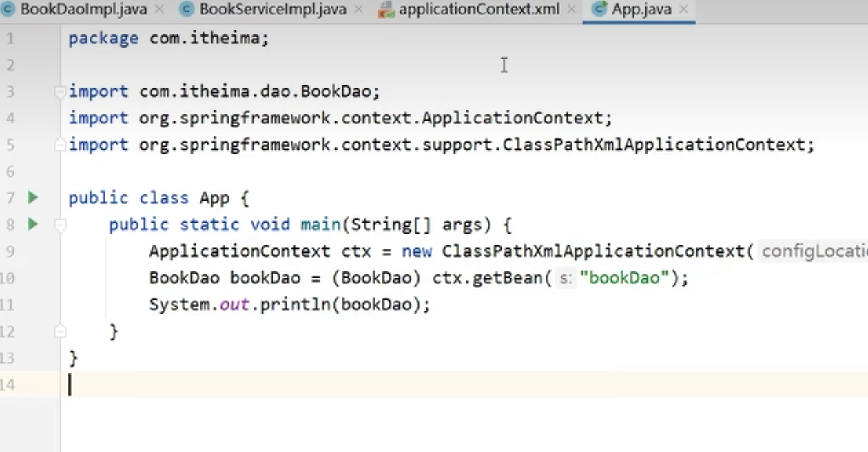Click the italic out field
The image size is (868, 452).
click(x=235, y=305)
